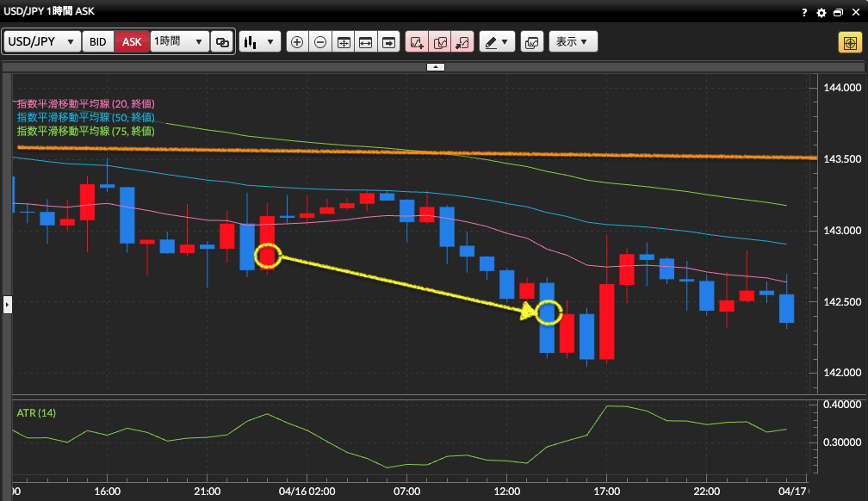Click the 144.000 price axis label
The width and height of the screenshot is (868, 501).
tap(842, 88)
